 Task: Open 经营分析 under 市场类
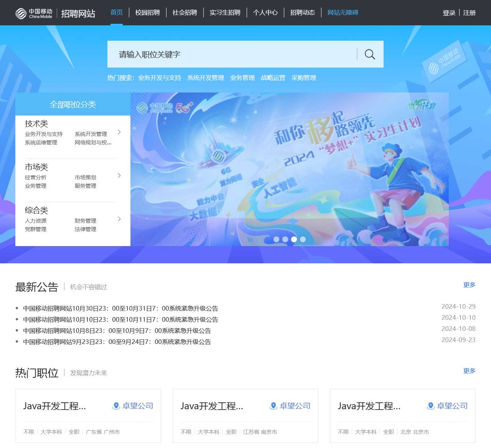(36, 177)
